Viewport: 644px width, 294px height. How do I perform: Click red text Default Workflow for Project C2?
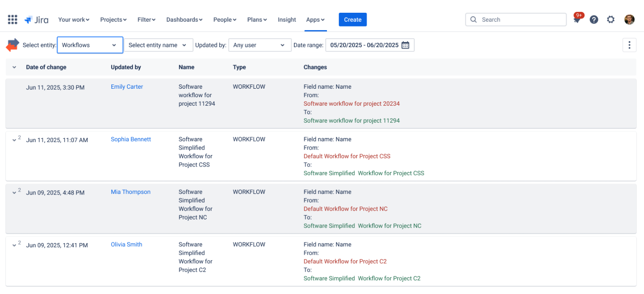click(x=345, y=261)
